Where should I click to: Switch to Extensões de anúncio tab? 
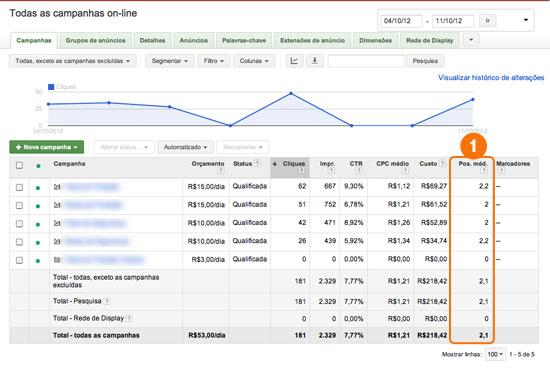(x=312, y=40)
